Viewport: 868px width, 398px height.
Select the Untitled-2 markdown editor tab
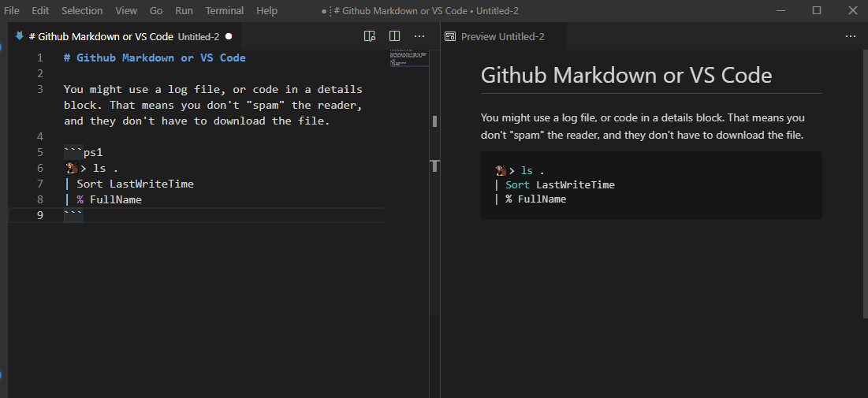coord(124,36)
